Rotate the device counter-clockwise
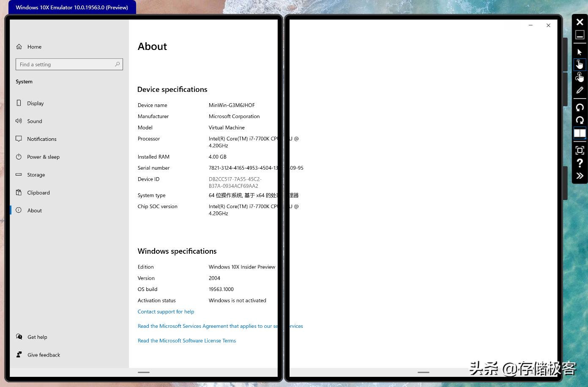Viewport: 588px width, 387px height. [580, 107]
